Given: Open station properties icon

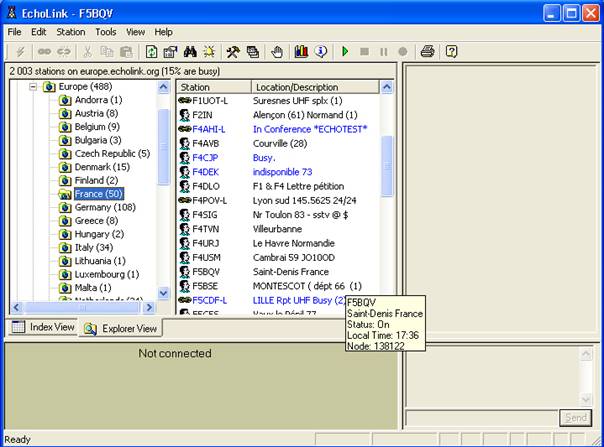Looking at the screenshot, I should [x=170, y=52].
